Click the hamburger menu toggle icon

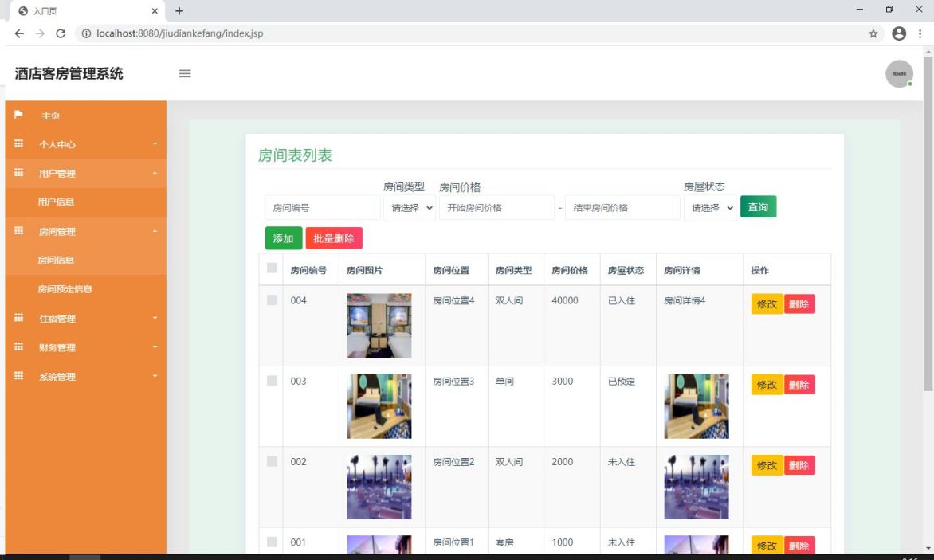[185, 74]
